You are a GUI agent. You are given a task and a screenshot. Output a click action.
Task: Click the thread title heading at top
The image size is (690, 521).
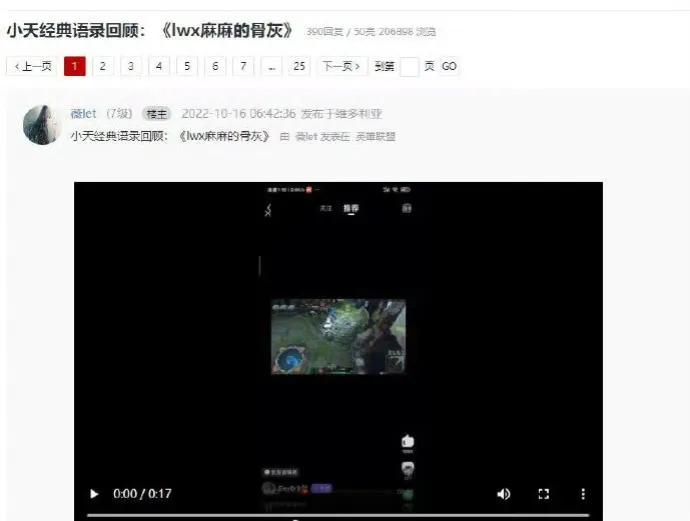point(150,30)
